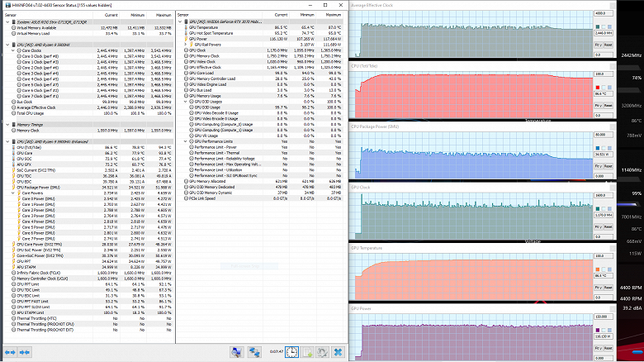Close sensor panel with blue X icon
The image size is (644, 362).
[338, 352]
